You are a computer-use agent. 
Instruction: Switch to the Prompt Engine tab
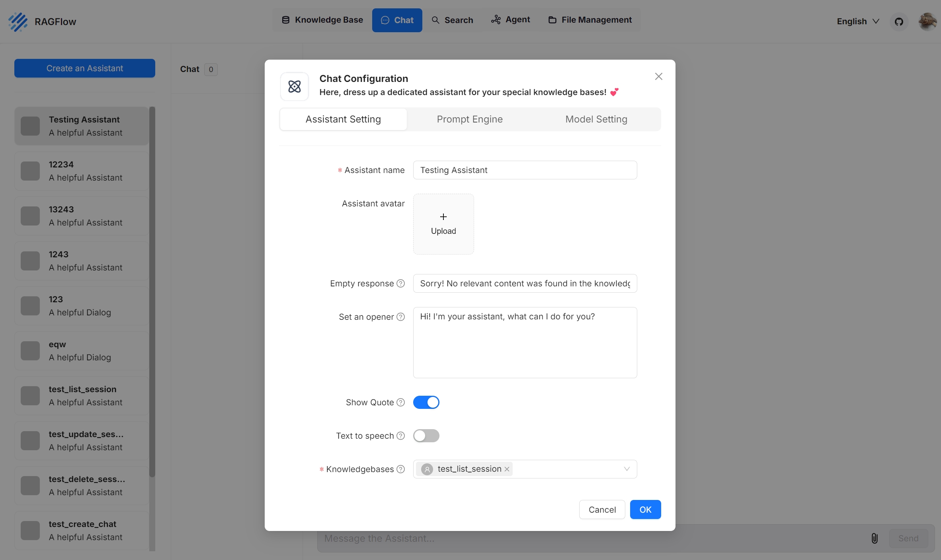click(470, 119)
